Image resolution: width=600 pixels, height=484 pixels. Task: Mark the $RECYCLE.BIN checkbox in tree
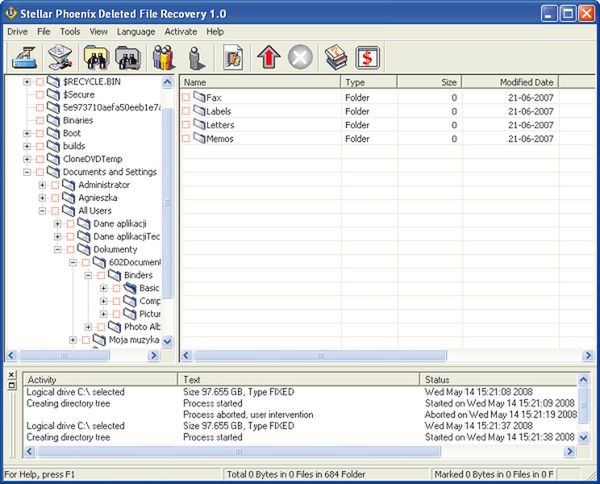40,82
